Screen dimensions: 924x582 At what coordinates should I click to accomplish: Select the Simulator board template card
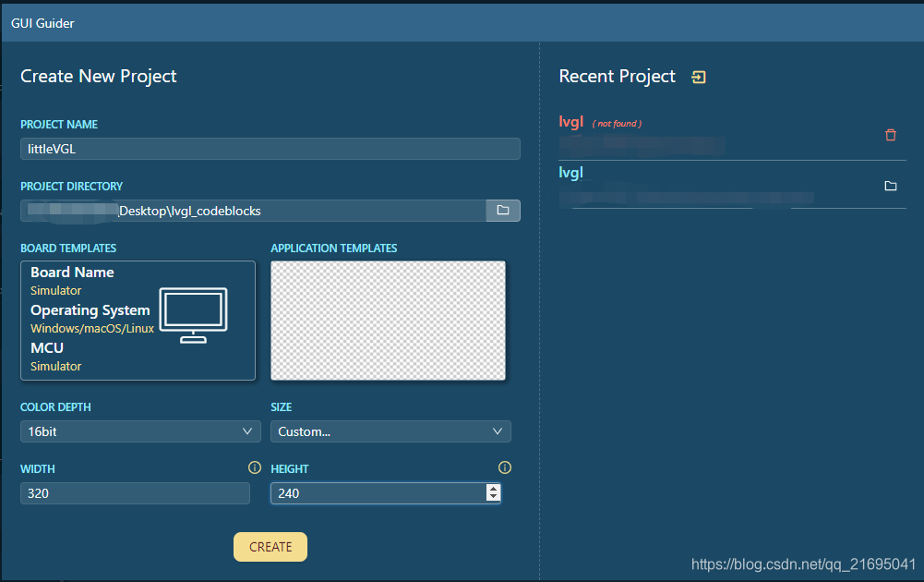138,321
